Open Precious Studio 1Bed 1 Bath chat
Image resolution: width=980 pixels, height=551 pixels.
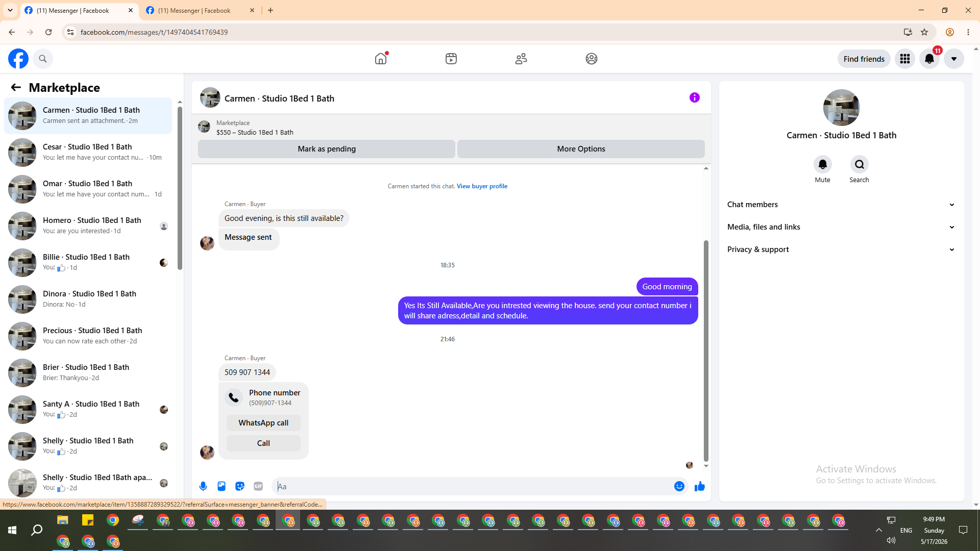click(88, 336)
